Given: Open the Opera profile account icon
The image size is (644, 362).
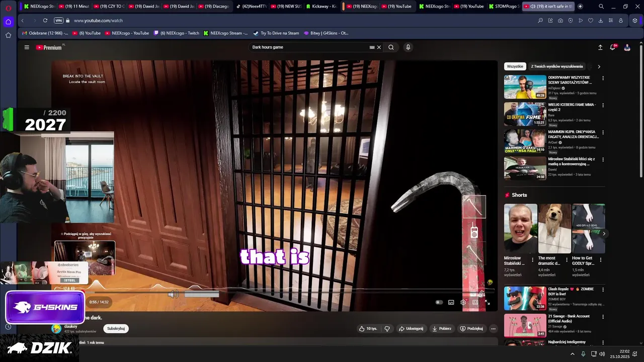Looking at the screenshot, I should coord(621,21).
